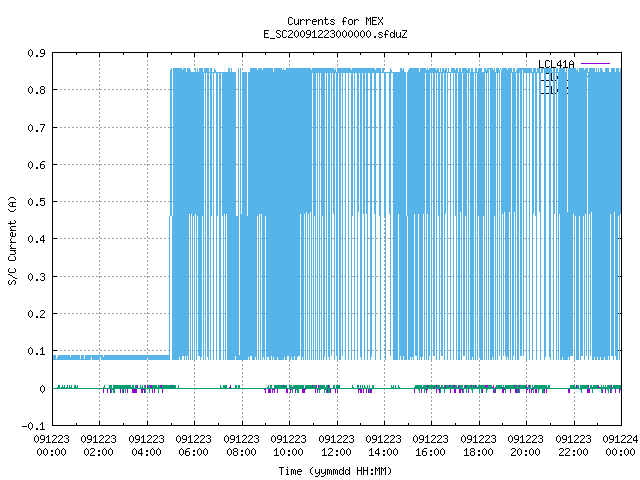This screenshot has height=480, width=640.
Task: Click the x-axis label '091223 18:00'
Action: pos(478,446)
